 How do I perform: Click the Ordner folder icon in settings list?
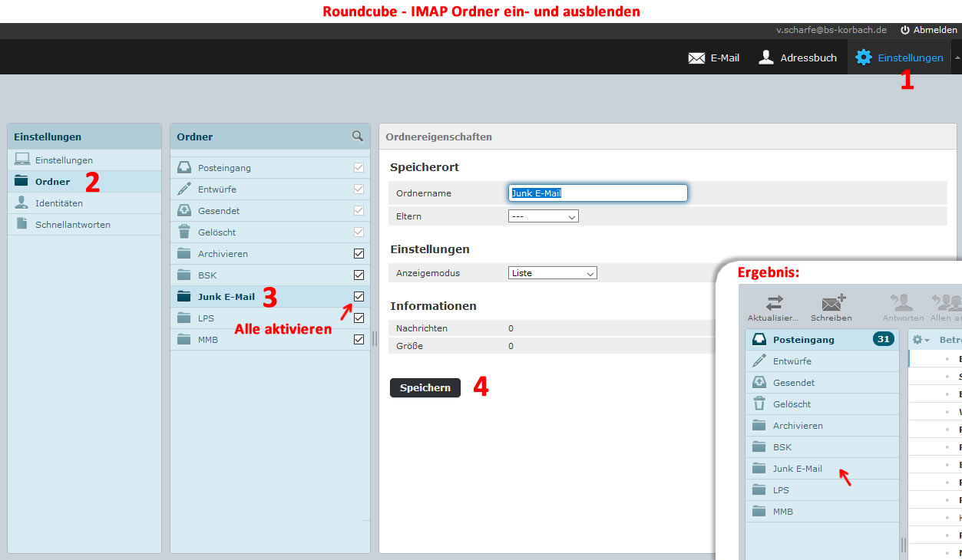pyautogui.click(x=22, y=182)
